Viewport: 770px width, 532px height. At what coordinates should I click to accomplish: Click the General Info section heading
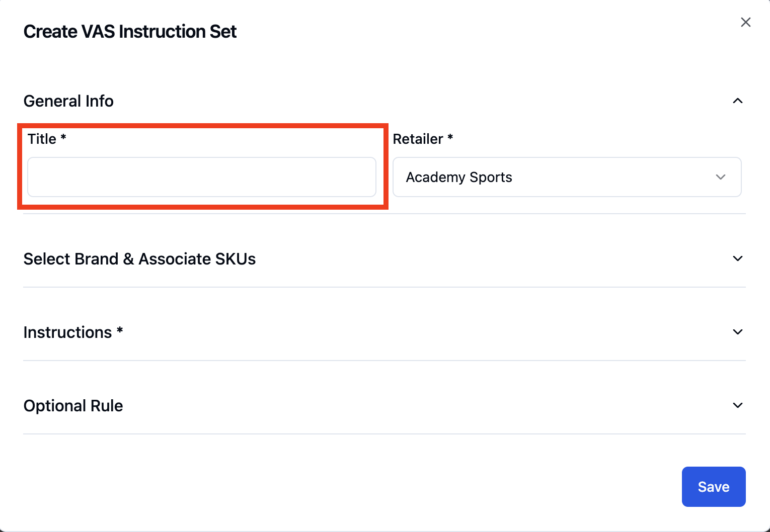(x=68, y=101)
